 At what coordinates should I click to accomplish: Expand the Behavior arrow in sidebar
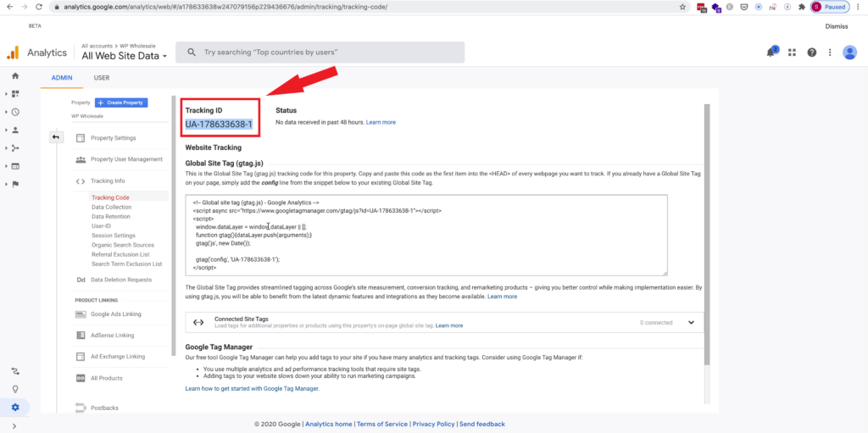(6, 166)
